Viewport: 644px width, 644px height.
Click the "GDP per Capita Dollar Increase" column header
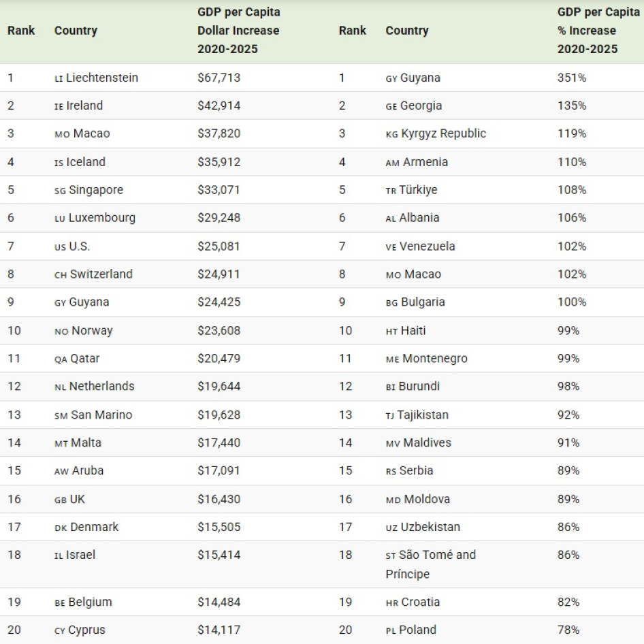(238, 31)
